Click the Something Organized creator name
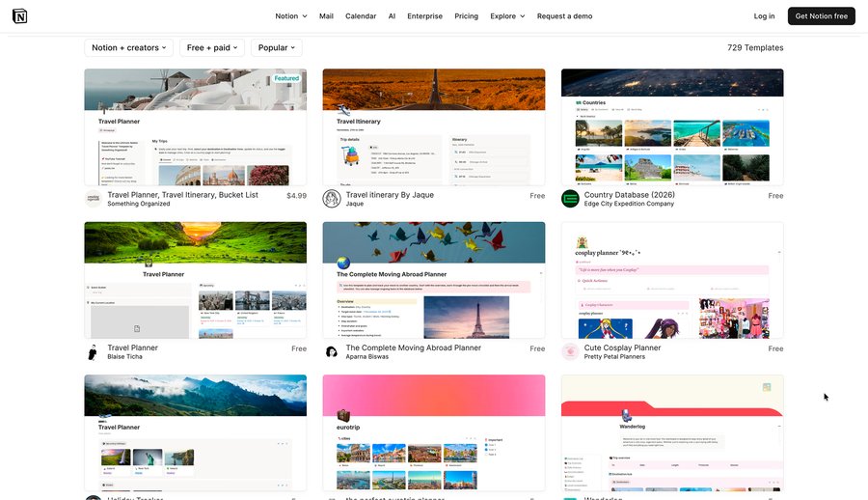This screenshot has height=500, width=868. coord(138,204)
